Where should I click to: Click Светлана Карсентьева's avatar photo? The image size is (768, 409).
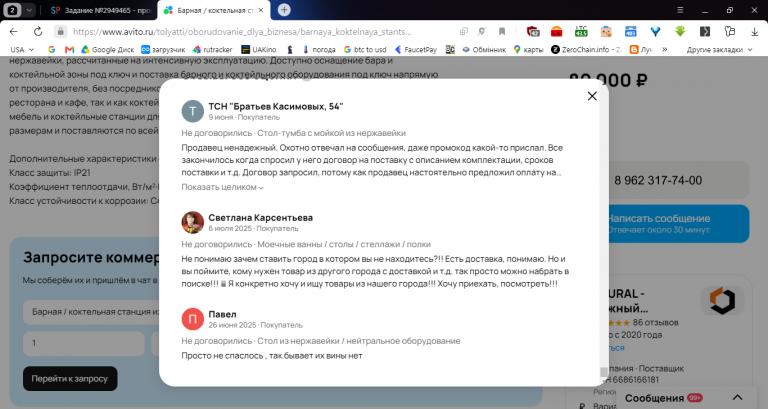click(x=192, y=222)
